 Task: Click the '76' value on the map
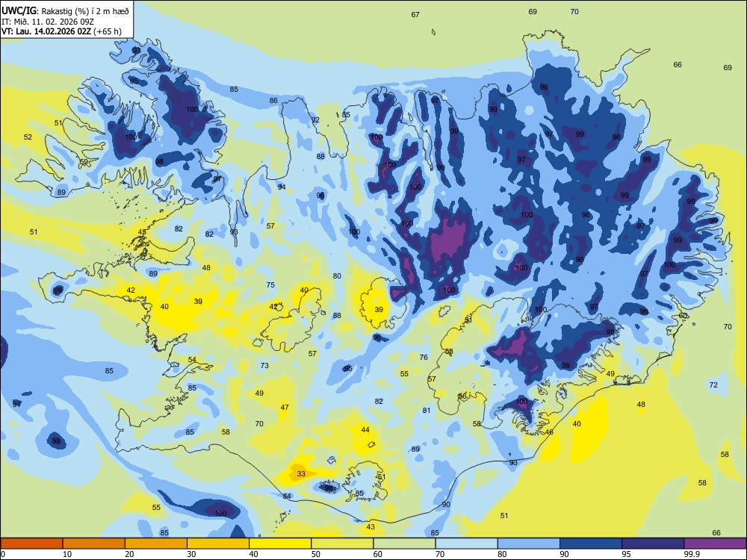424,357
